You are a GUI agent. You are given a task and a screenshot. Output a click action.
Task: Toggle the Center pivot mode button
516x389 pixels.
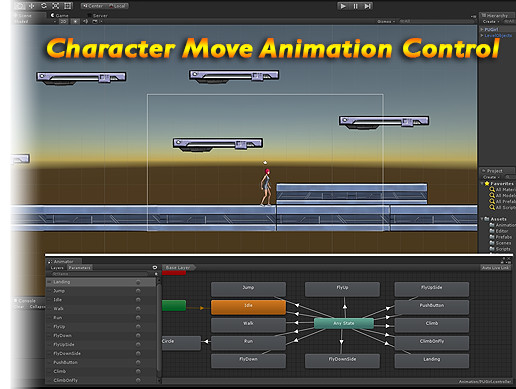pyautogui.click(x=93, y=6)
